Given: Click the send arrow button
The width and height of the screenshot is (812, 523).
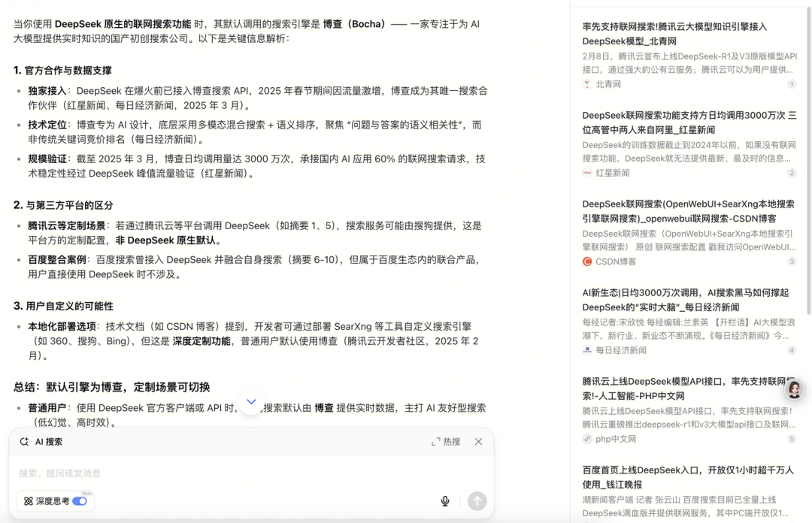Looking at the screenshot, I should pyautogui.click(x=477, y=500).
